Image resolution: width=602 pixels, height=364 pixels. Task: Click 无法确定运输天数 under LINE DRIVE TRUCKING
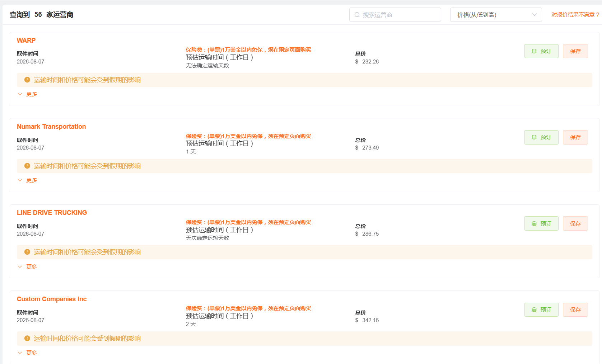[207, 238]
